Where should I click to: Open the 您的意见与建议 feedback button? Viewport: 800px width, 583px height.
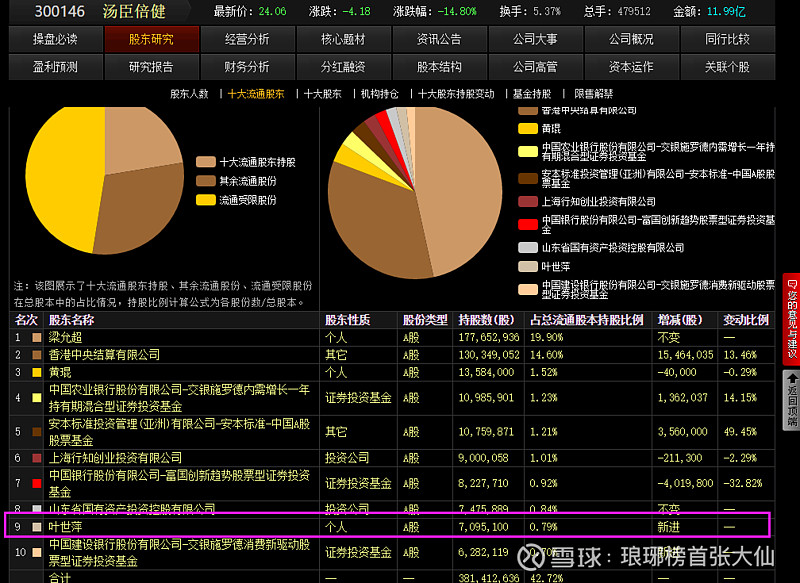coord(792,319)
